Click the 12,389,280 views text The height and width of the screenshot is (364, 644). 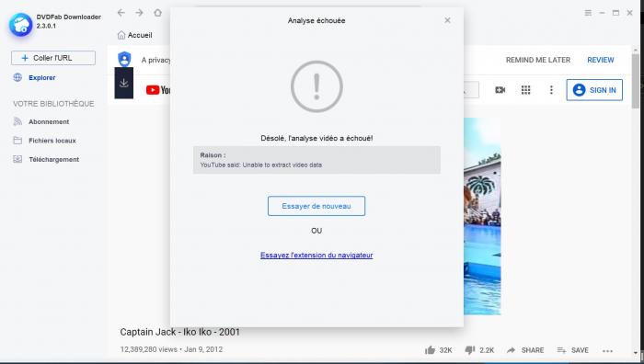149,349
